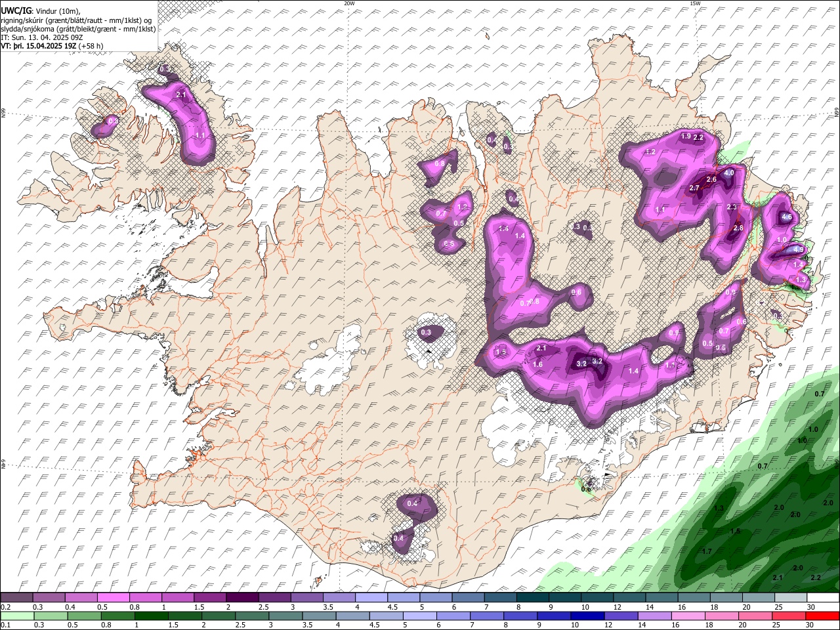This screenshot has height=630, width=840.
Task: Click the 'slydda/snjókoma' legend description line
Action: tap(78, 29)
